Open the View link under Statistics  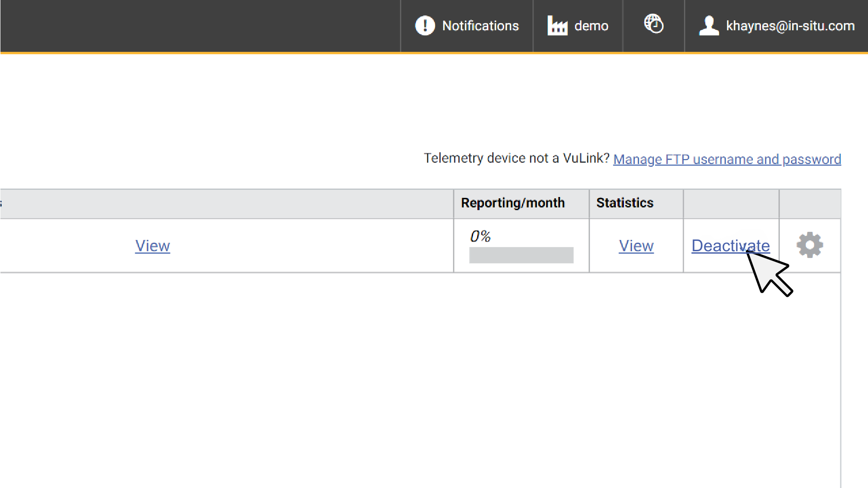click(636, 246)
